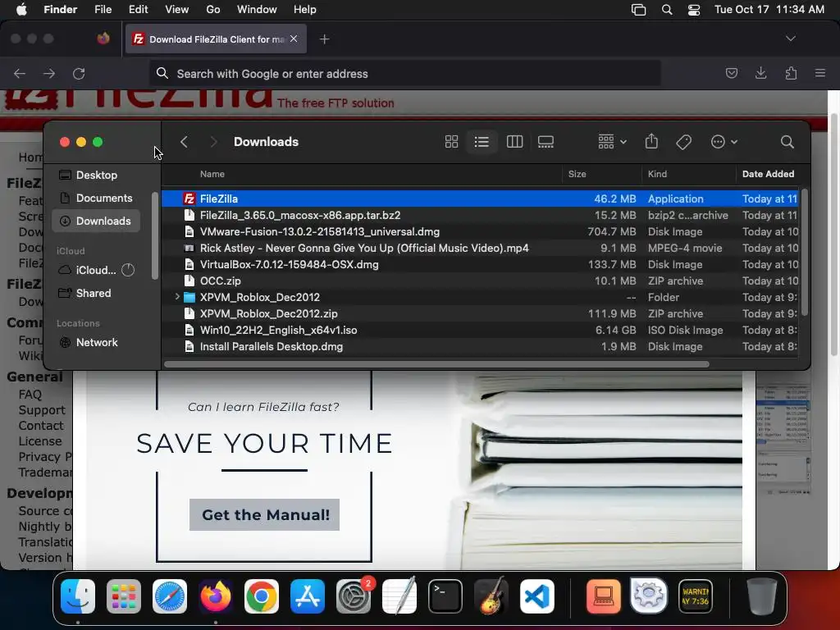Viewport: 840px width, 630px height.
Task: Open iCloud Drive in Finder sidebar
Action: click(97, 270)
